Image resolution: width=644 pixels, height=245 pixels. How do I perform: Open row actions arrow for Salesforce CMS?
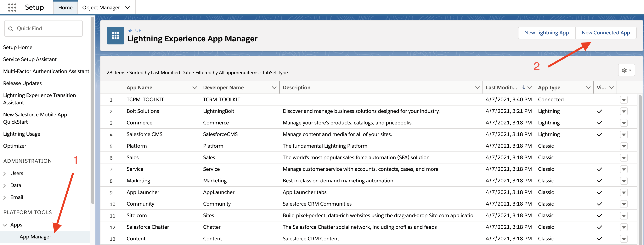point(624,134)
